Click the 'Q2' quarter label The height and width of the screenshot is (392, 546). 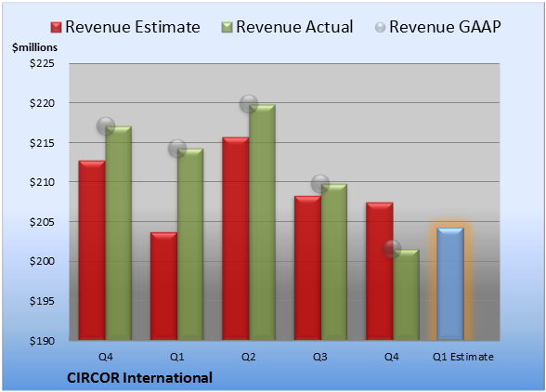(x=249, y=357)
